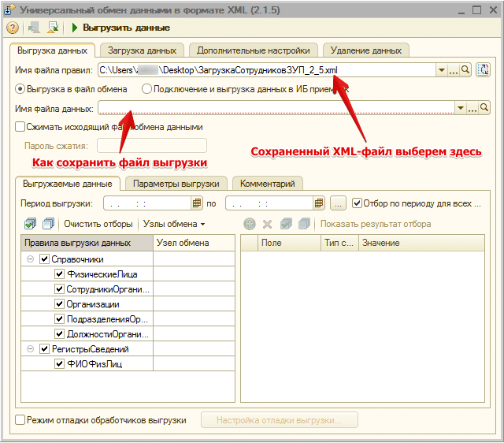Screen dimensions: 504x443
Task: Open the help question mark icon
Action: 13,28
